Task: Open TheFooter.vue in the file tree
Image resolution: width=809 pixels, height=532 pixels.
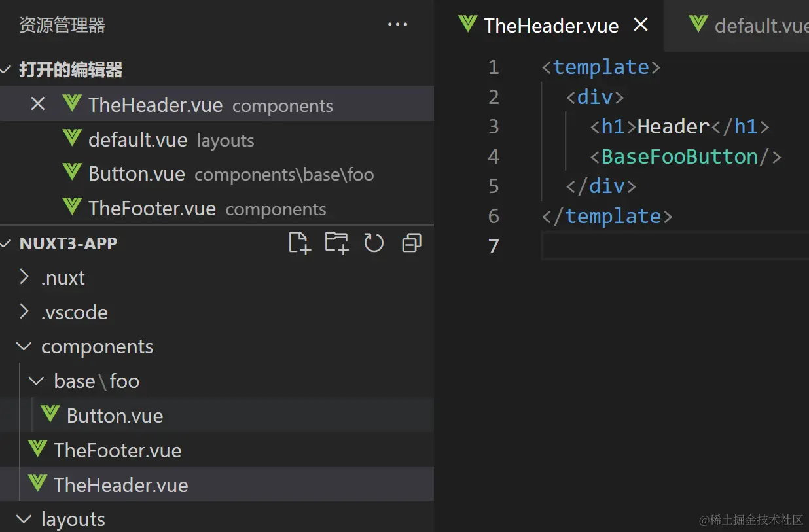Action: 217,450
